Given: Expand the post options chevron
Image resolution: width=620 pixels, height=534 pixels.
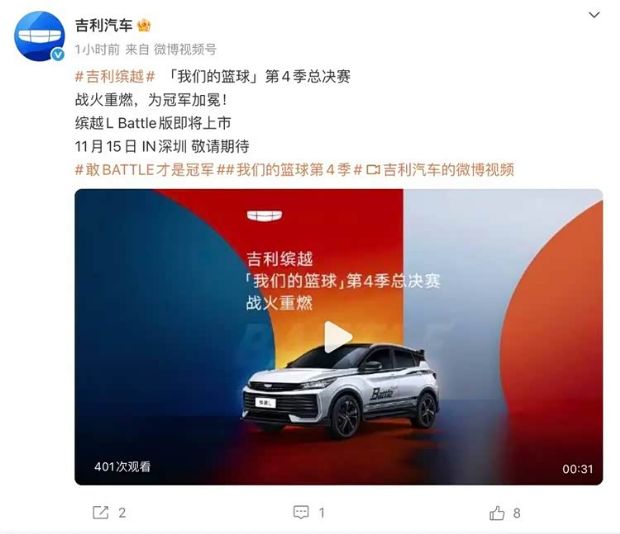Looking at the screenshot, I should coord(594,15).
